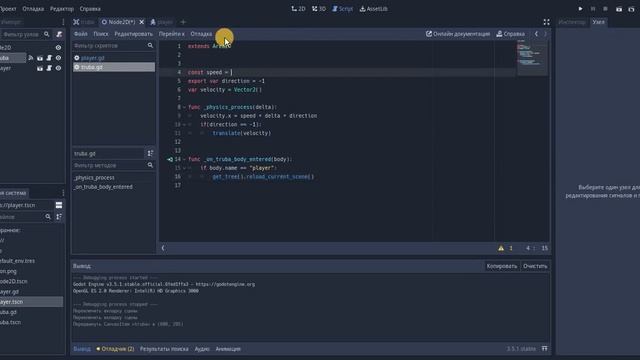Screen dimensions: 640x360
Task: Switch to the 3D workspace
Action: [x=319, y=9]
